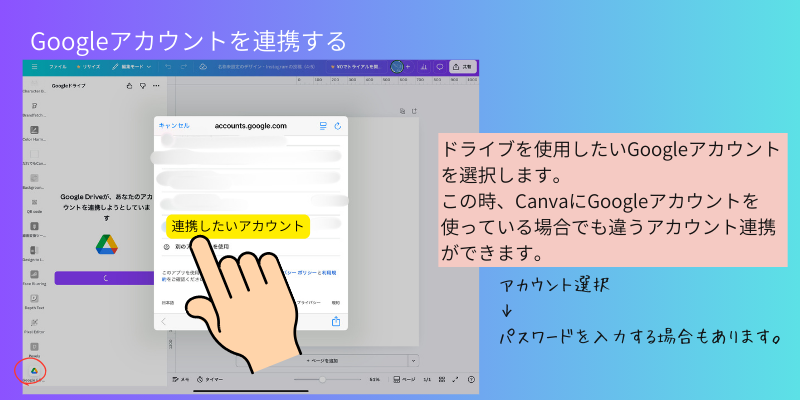Click the accounts.google.com address text
This screenshot has width=800, height=400.
point(251,126)
